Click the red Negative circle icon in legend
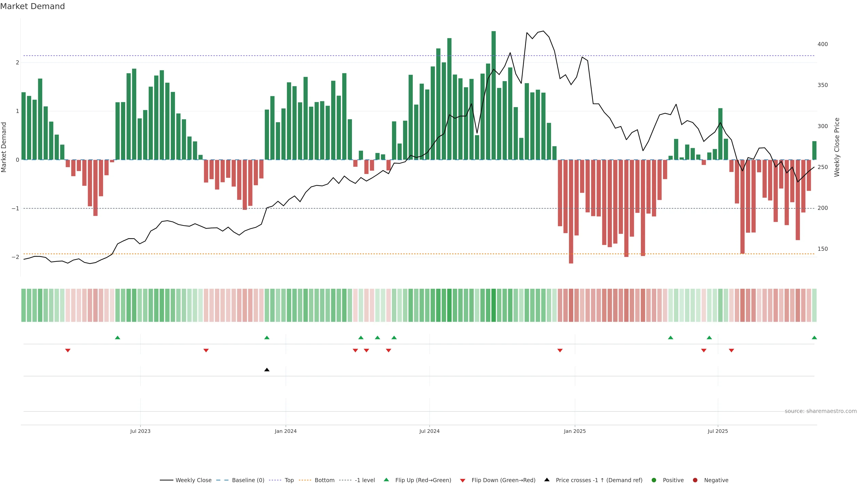 tap(695, 480)
